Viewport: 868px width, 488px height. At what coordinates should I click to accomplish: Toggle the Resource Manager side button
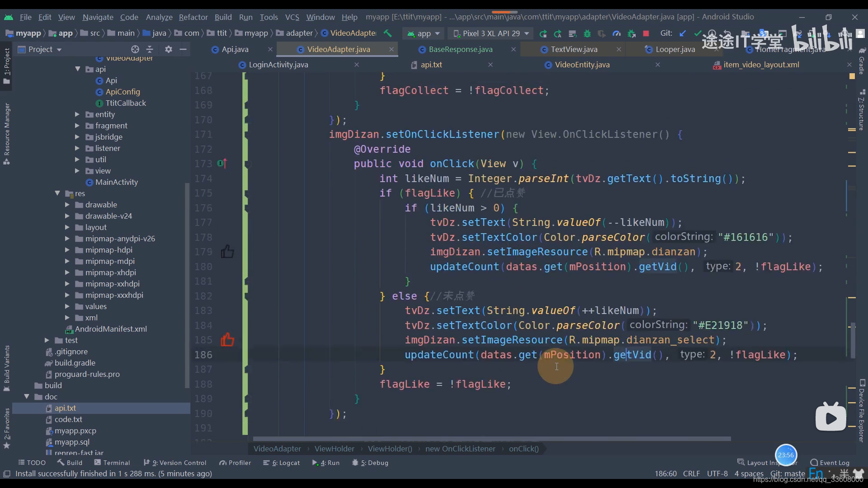pyautogui.click(x=6, y=134)
